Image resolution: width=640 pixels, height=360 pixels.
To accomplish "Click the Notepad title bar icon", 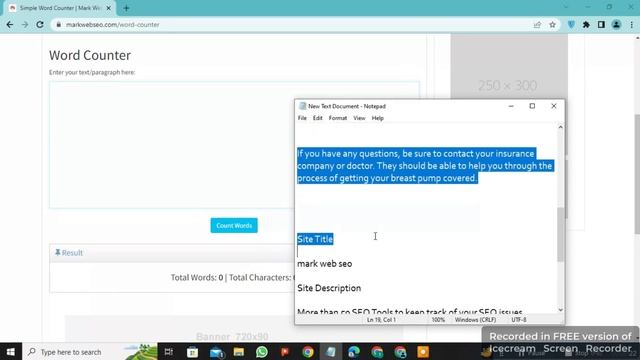I will 302,106.
